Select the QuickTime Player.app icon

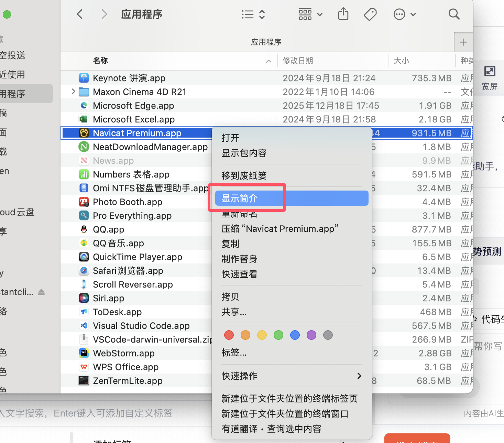pos(84,257)
